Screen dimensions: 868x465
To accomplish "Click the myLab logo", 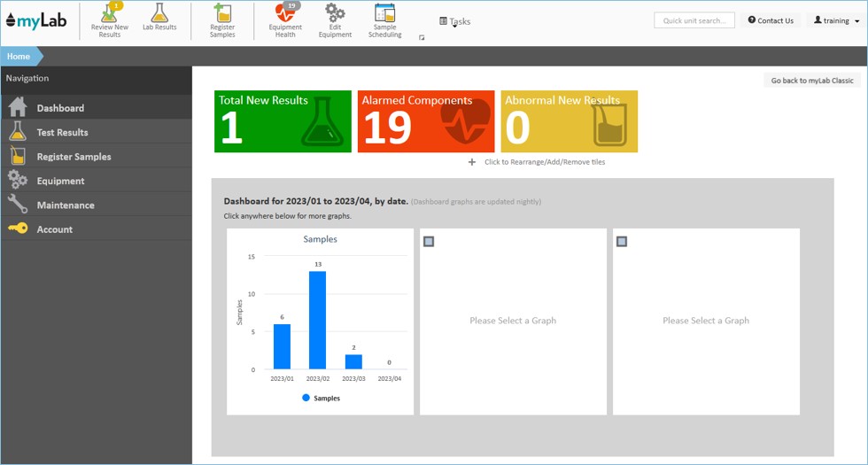I will pos(36,20).
